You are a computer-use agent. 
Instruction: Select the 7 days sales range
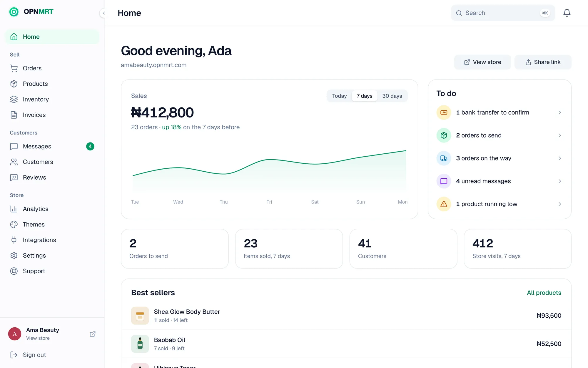coord(365,96)
